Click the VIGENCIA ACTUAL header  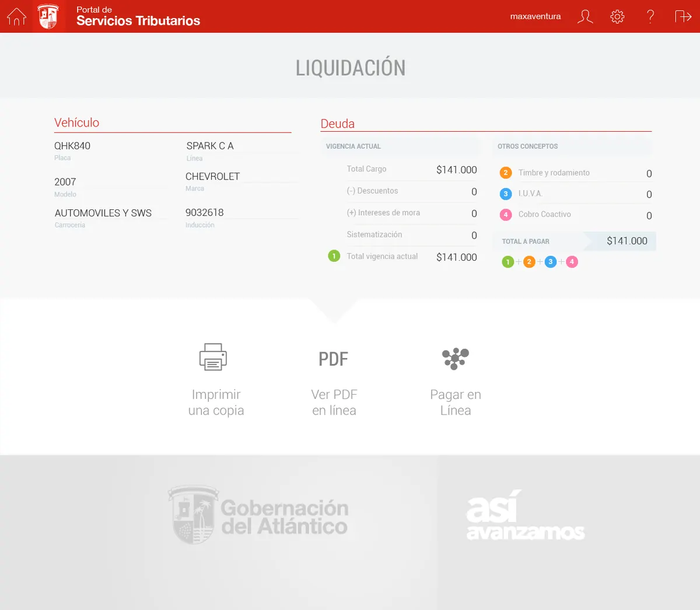pos(353,146)
